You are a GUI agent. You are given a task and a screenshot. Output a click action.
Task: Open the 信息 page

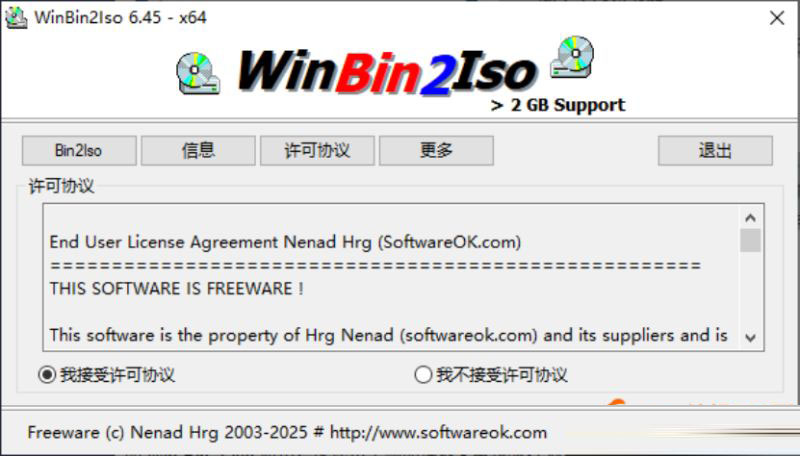(198, 150)
